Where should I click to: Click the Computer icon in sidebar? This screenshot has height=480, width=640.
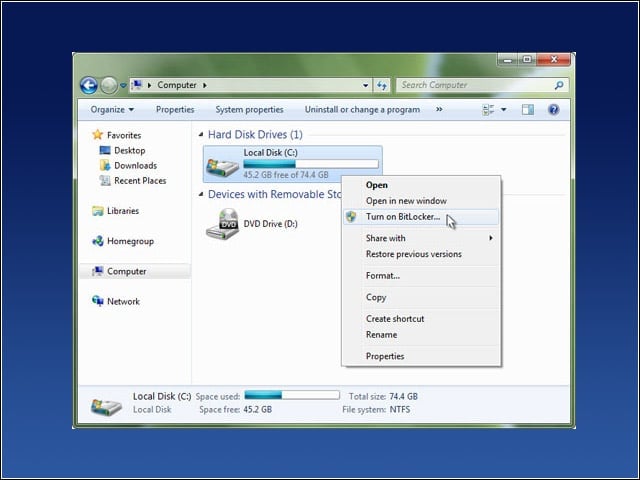point(98,271)
